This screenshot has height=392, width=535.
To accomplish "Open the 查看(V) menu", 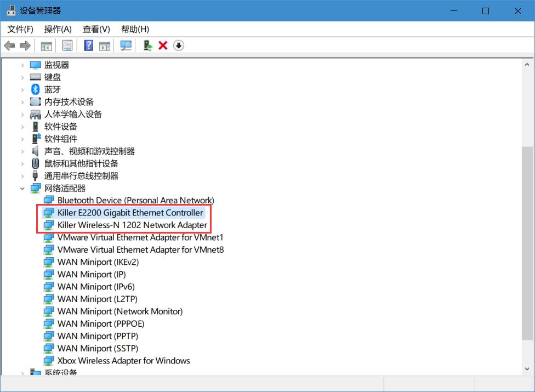I will point(96,29).
